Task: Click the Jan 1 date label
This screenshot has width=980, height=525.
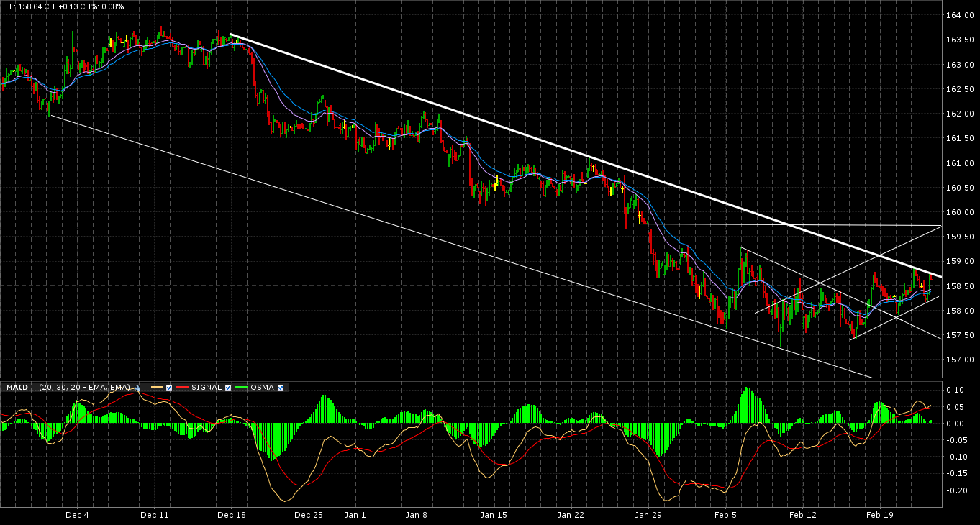Action: click(355, 515)
